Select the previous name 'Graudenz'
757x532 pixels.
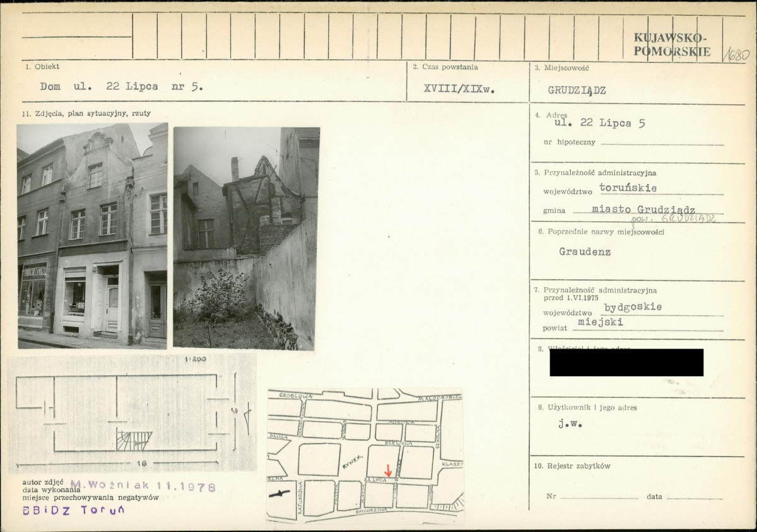tap(584, 251)
